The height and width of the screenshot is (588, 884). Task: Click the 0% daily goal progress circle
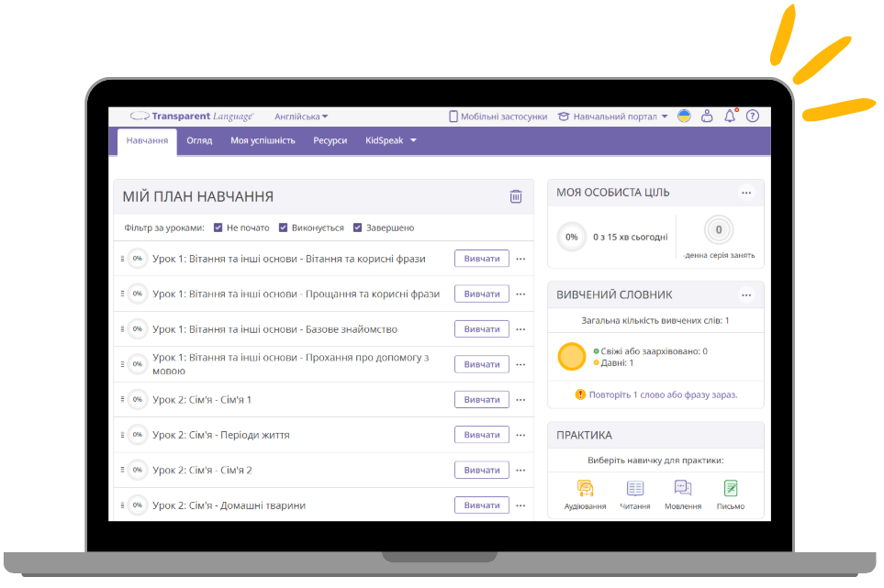[571, 237]
